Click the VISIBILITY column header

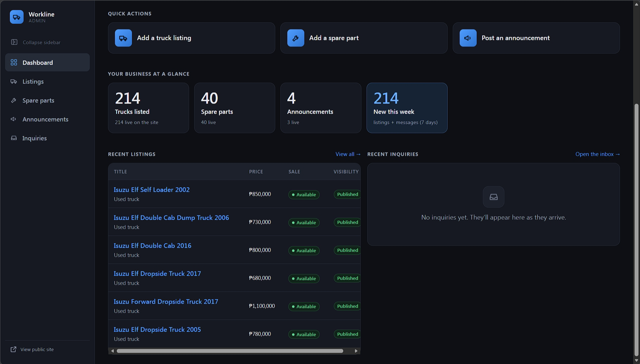[x=346, y=172]
